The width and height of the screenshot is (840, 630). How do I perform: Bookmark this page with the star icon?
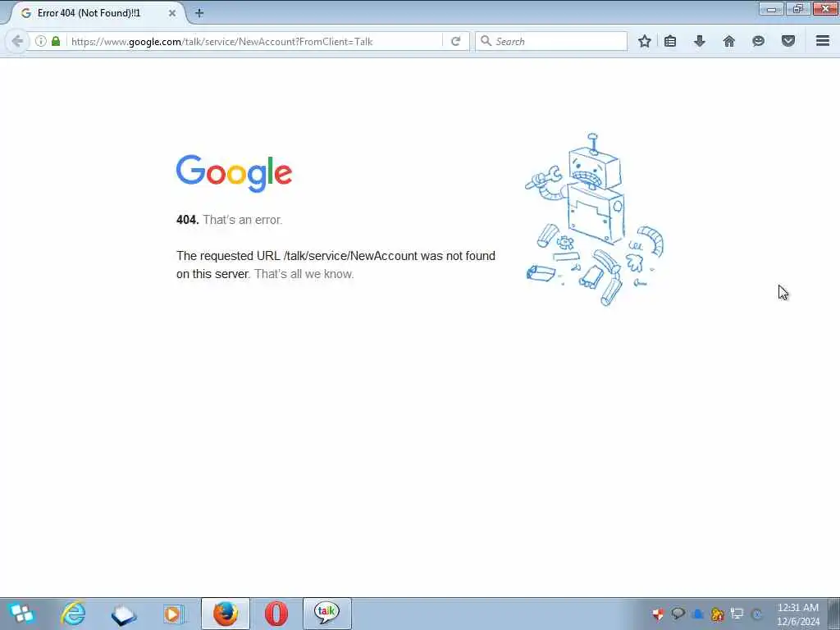tap(645, 41)
